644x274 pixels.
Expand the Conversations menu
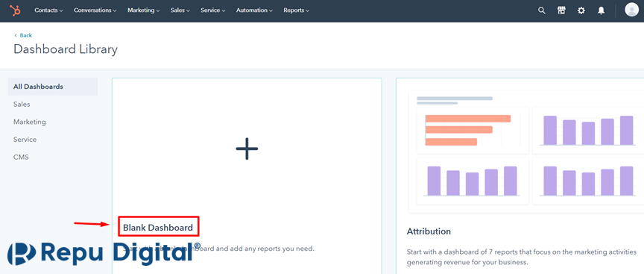[x=95, y=10]
